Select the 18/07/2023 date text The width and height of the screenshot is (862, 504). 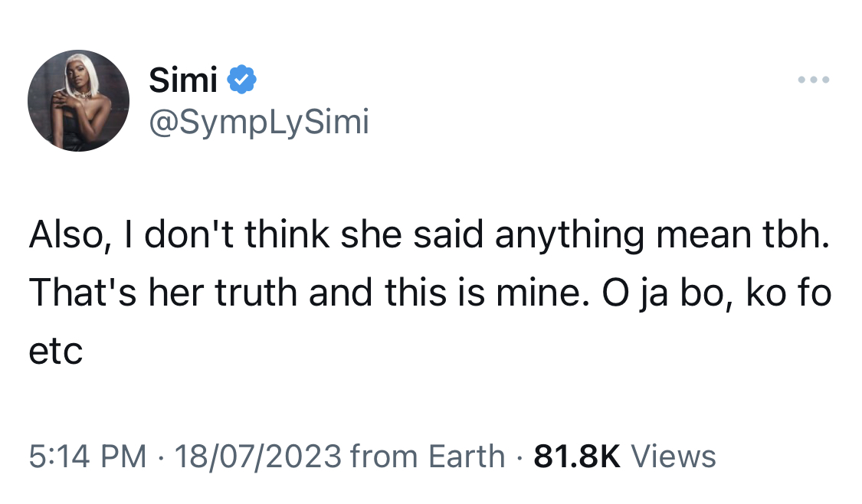tap(257, 457)
